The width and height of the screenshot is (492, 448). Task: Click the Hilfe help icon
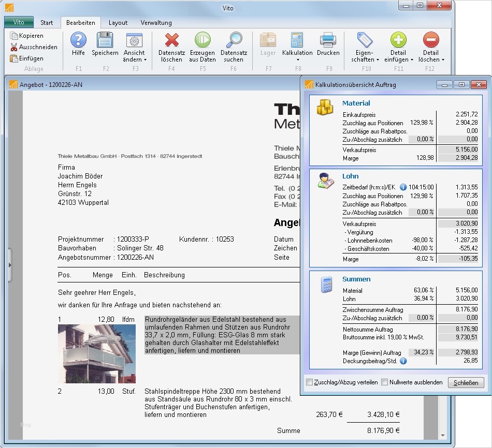tap(78, 40)
